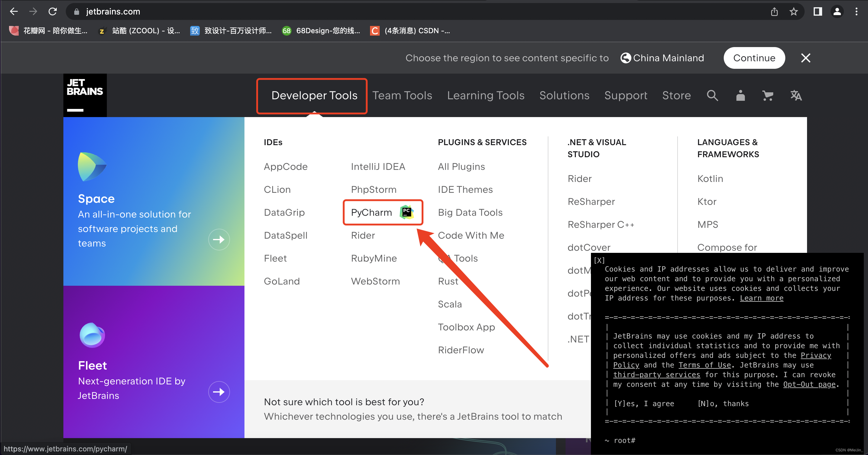Image resolution: width=868 pixels, height=455 pixels.
Task: Select PhpStorm link
Action: pos(374,189)
